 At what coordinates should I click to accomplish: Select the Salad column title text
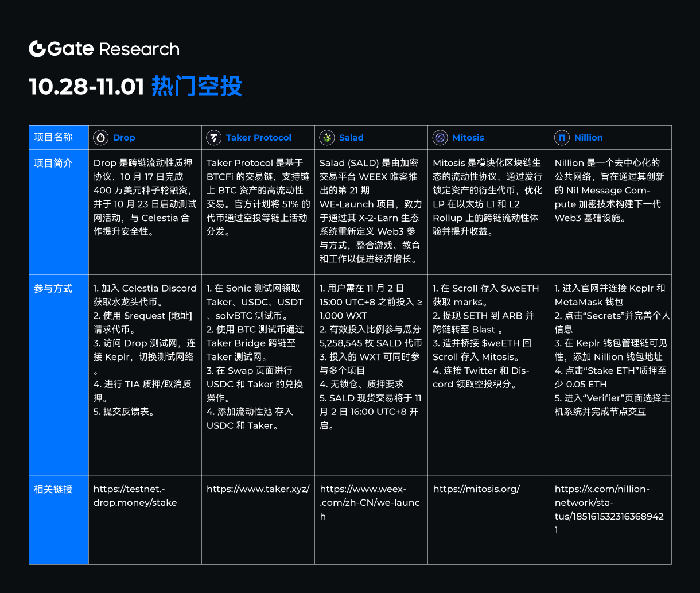pos(351,137)
